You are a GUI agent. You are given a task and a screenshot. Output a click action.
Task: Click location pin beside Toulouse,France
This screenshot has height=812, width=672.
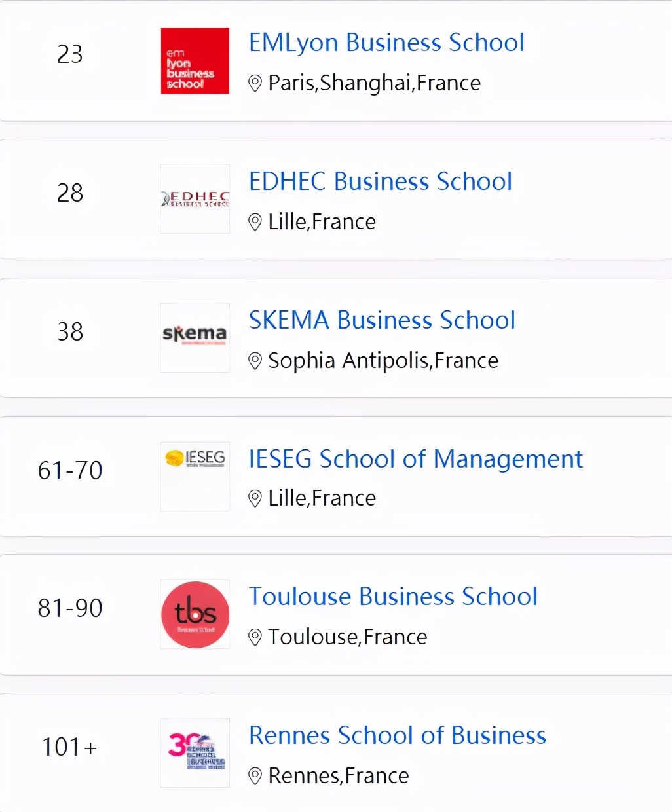point(255,638)
